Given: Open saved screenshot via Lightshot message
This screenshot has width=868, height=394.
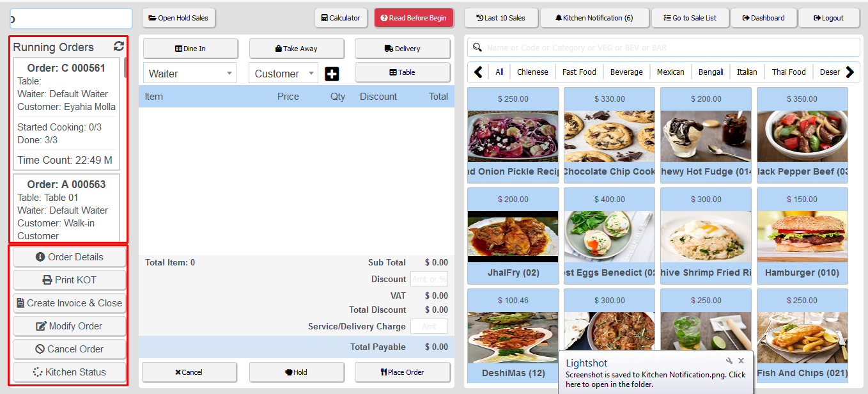Looking at the screenshot, I should (655, 380).
